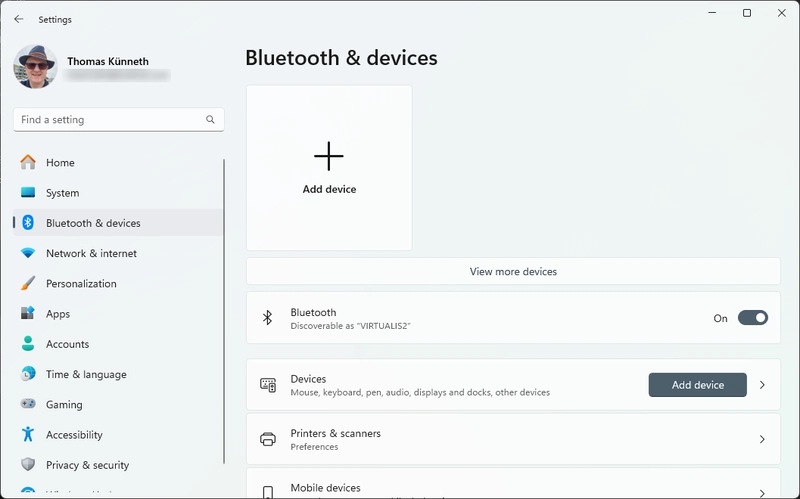Open System settings category
Screen dimensions: 800x499
pyautogui.click(x=118, y=192)
